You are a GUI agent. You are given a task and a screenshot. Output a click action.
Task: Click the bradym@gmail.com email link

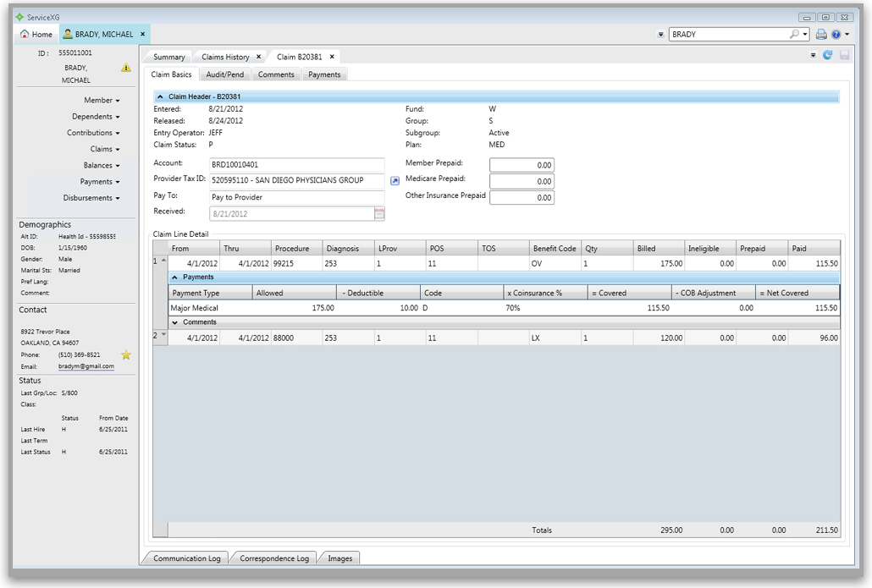coord(86,366)
